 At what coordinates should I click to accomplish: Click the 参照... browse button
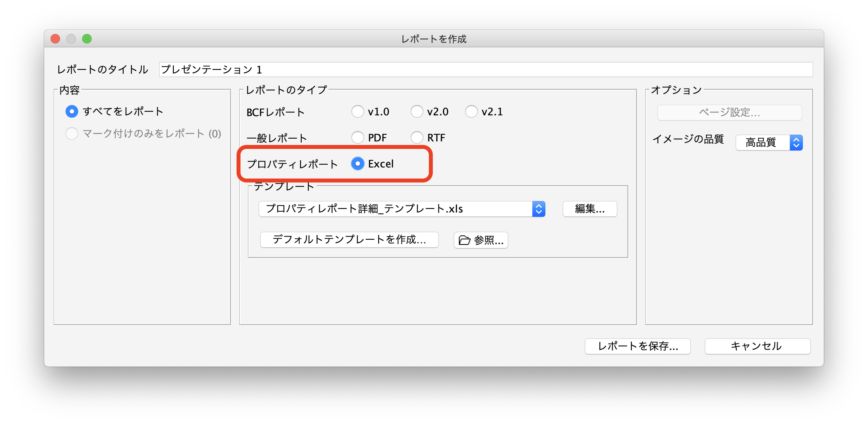pos(481,241)
